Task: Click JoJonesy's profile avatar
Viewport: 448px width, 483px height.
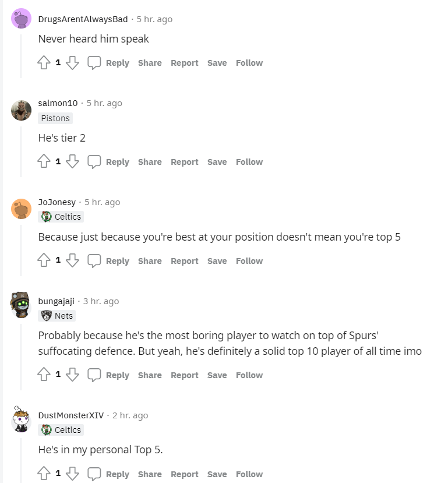Action: pos(21,209)
